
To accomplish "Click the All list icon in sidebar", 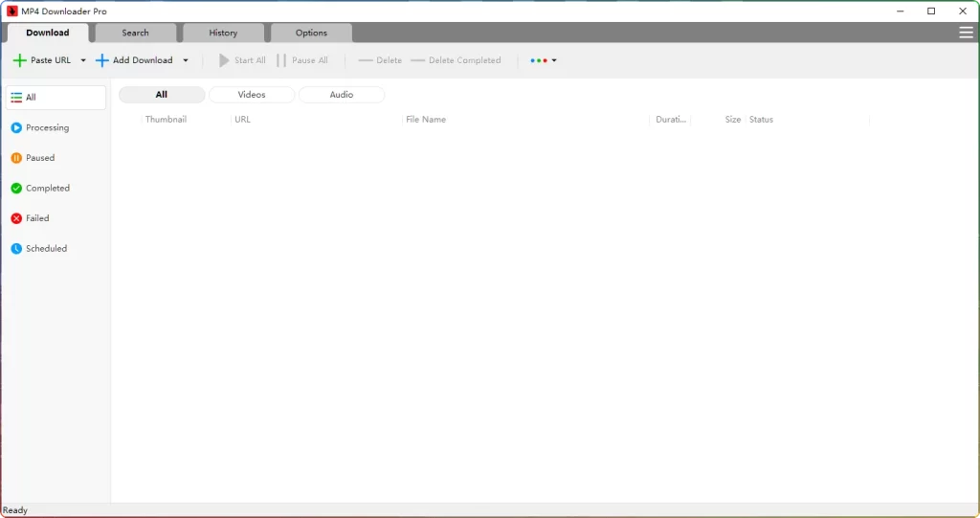I will (16, 98).
